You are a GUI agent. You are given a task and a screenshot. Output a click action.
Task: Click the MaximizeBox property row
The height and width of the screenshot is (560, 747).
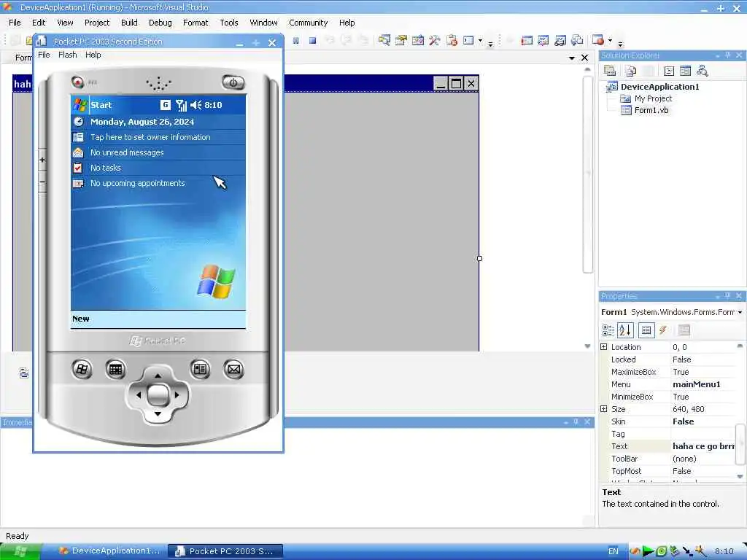click(x=668, y=372)
